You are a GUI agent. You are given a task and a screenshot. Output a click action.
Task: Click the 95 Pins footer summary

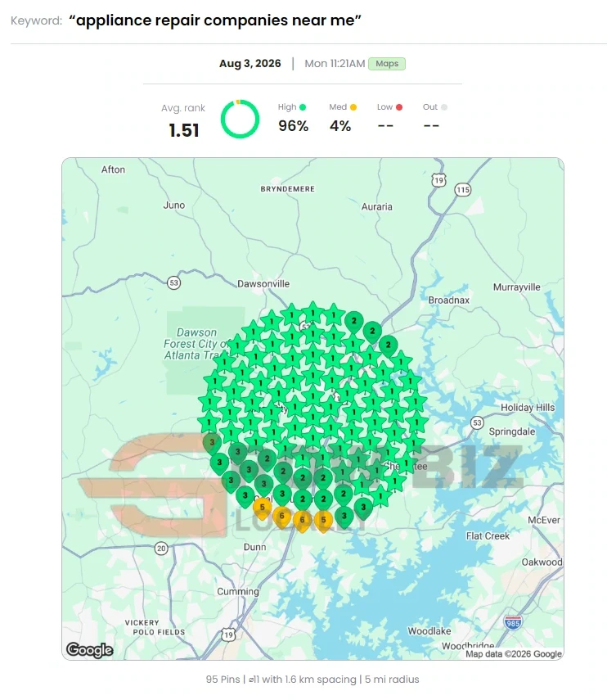point(312,680)
